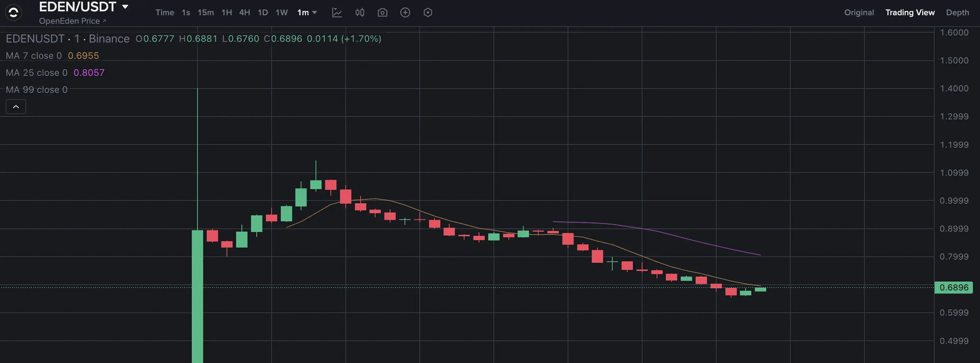Open the indicators line-chart icon
980x363 pixels.
[337, 12]
